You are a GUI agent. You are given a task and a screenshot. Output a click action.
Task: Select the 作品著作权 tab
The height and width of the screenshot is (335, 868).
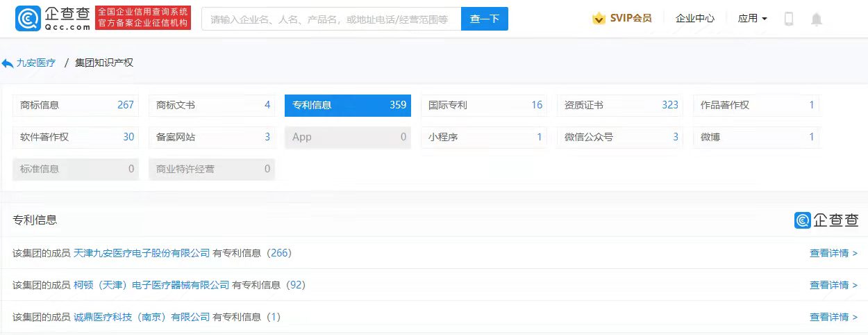coord(756,106)
